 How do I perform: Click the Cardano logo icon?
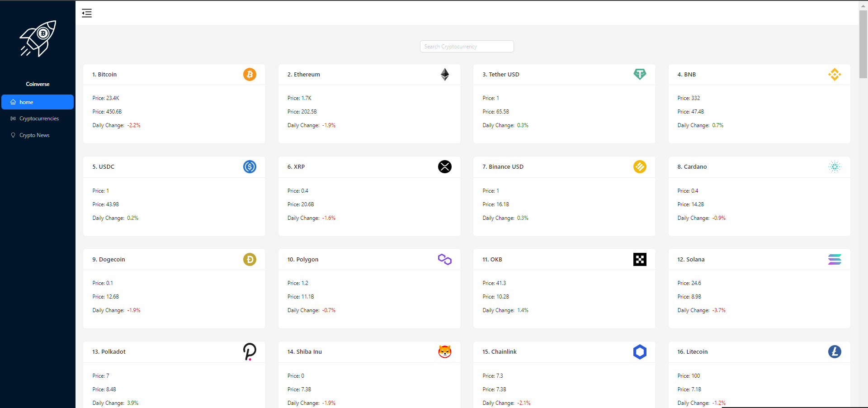tap(835, 167)
